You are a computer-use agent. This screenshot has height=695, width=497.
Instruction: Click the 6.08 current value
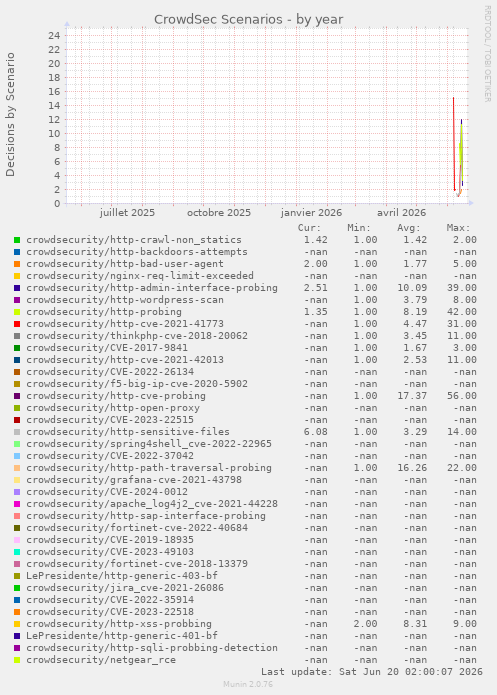(x=316, y=432)
